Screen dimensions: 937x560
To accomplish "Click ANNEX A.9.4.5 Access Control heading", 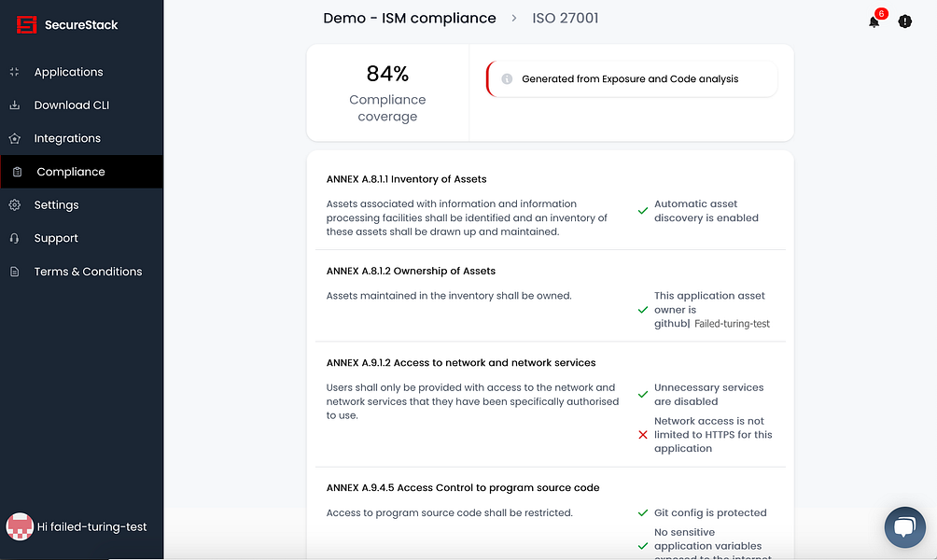I will click(463, 488).
